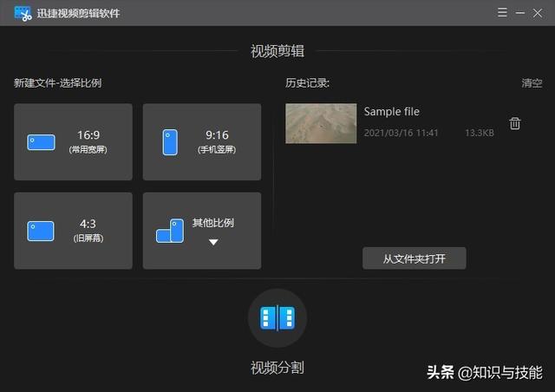This screenshot has width=555, height=392.
Task: Click the 13.3KB file size text
Action: (x=480, y=133)
